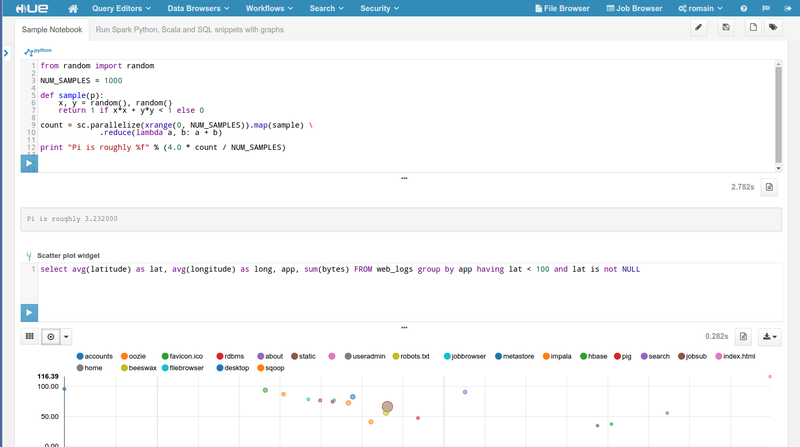Click the Hue home icon
800x447 pixels.
(x=73, y=8)
